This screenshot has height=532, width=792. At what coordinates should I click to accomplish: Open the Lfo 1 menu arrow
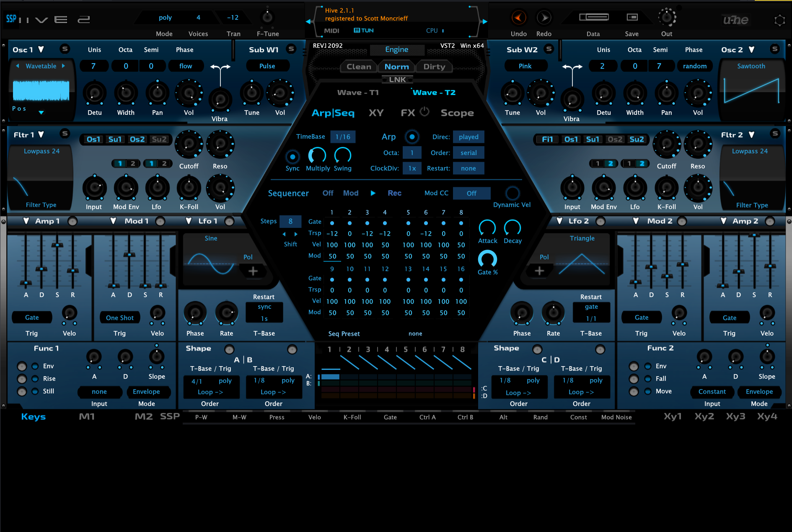click(189, 221)
